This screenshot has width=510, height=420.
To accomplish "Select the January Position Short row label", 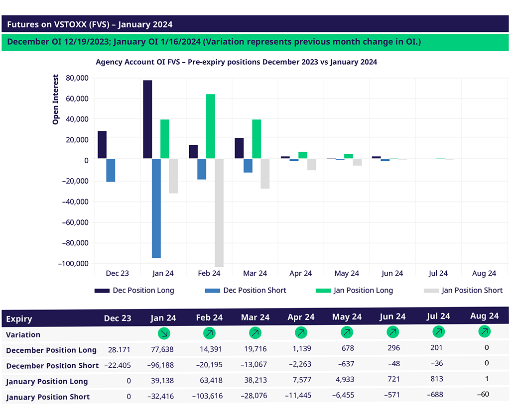I will (48, 397).
